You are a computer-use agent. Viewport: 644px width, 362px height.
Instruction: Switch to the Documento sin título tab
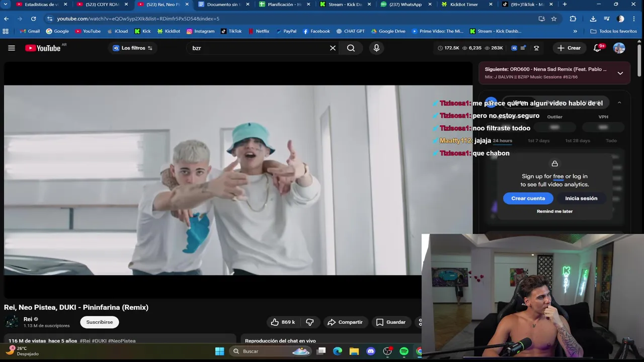point(223,5)
